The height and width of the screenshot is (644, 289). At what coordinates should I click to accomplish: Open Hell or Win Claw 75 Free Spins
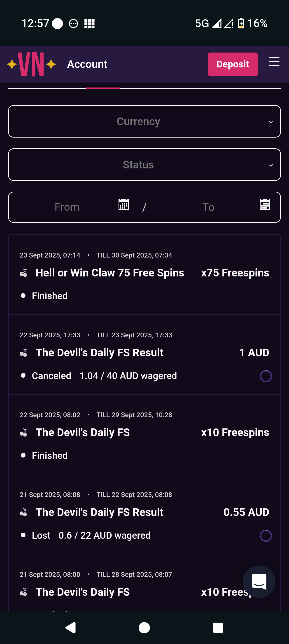(x=110, y=273)
